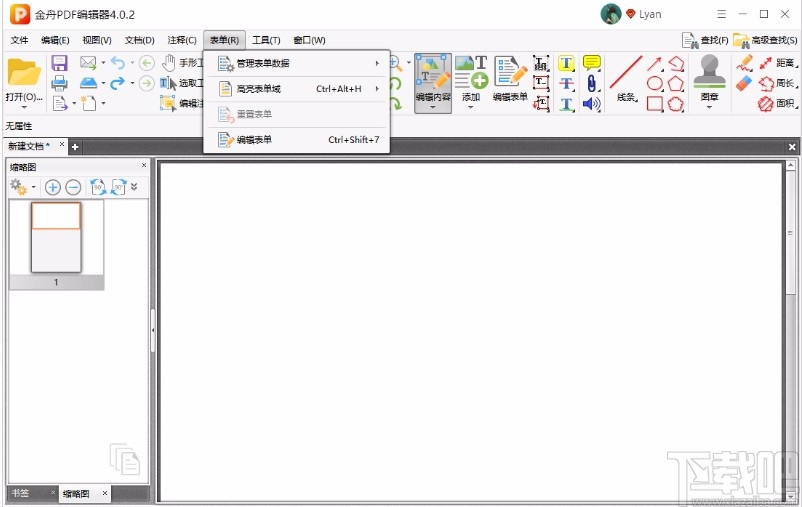Viewport: 802px width, 507px height.
Task: Click the 编辑表单 toolbar button
Action: [510, 78]
